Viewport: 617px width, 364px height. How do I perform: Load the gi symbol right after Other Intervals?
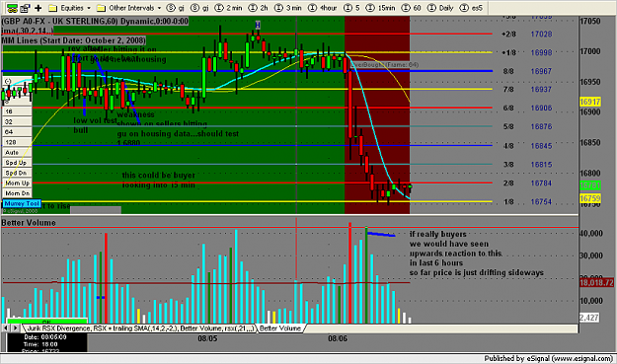tap(176, 8)
